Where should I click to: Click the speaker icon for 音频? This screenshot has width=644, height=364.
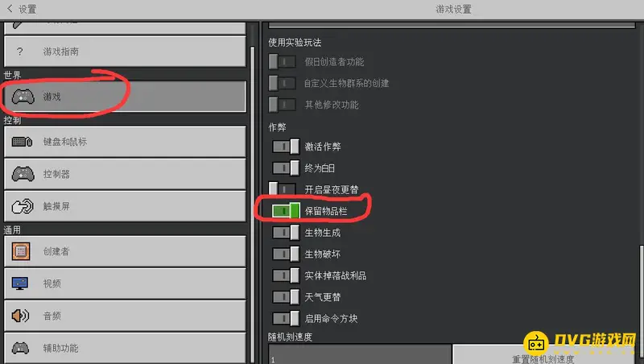coord(20,316)
